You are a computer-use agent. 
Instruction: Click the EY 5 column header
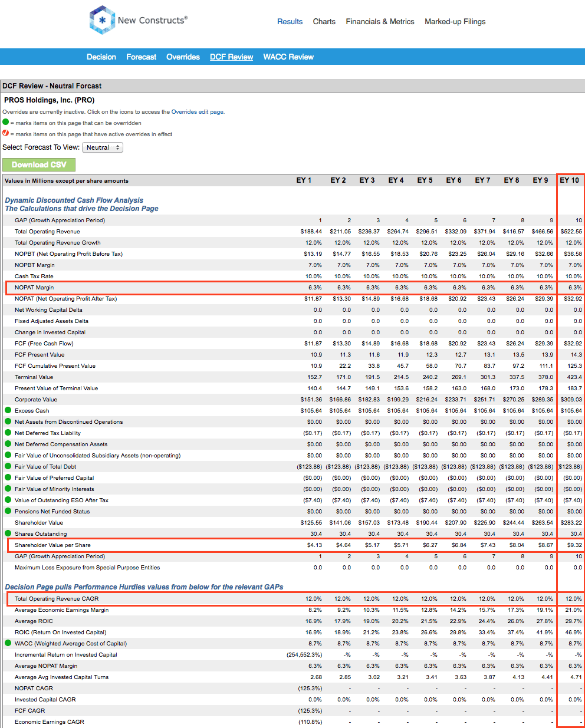425,180
